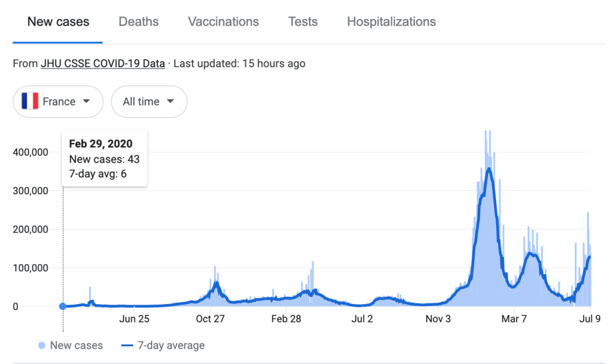Click the Jul 9 axis label
The image size is (608, 364).
(590, 319)
